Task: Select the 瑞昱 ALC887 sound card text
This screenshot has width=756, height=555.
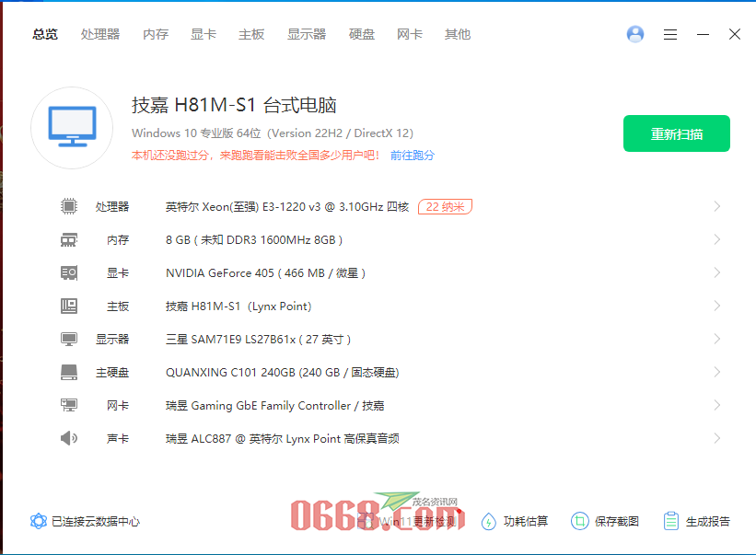Action: (282, 439)
